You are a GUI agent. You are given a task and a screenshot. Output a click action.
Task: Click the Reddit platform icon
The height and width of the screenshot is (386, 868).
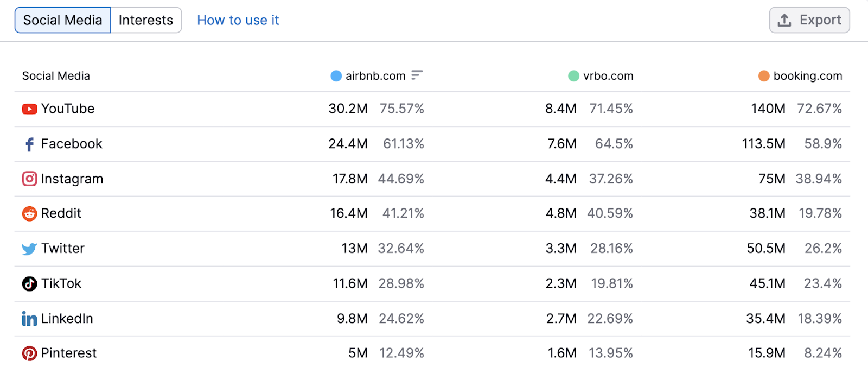[29, 213]
